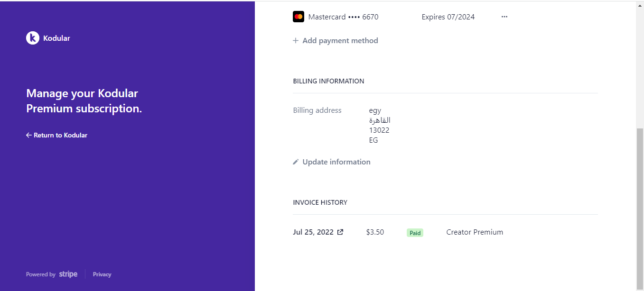Image resolution: width=644 pixels, height=291 pixels.
Task: Click the Mastercard card brand icon
Action: pyautogui.click(x=299, y=17)
